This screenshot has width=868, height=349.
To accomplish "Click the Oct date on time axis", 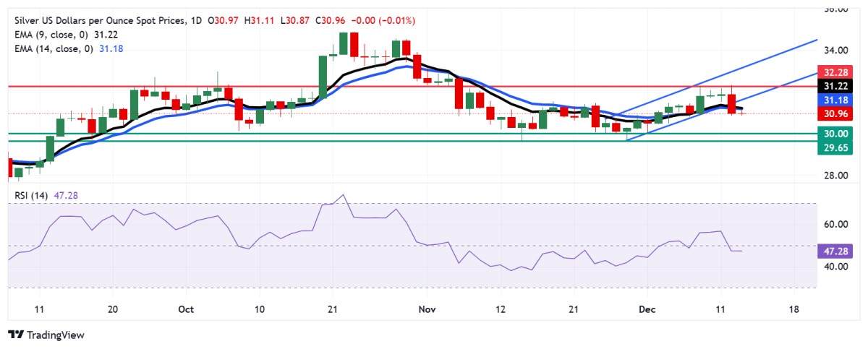I will 186,309.
